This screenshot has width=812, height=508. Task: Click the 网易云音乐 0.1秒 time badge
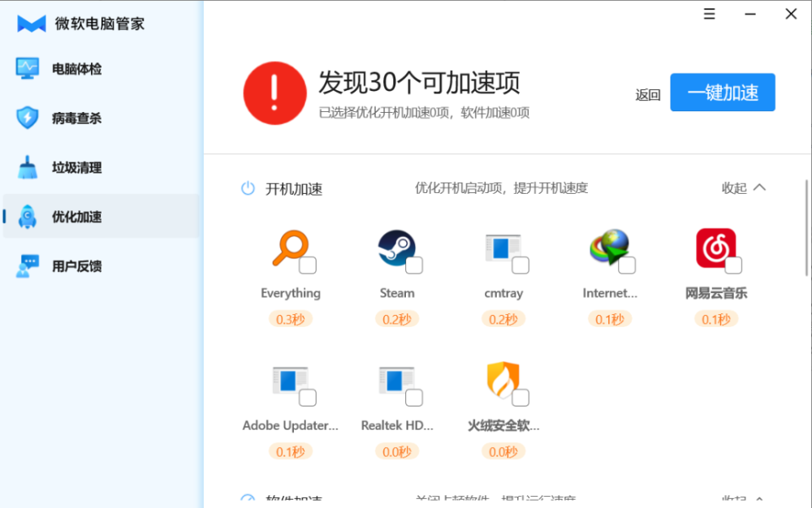click(715, 319)
